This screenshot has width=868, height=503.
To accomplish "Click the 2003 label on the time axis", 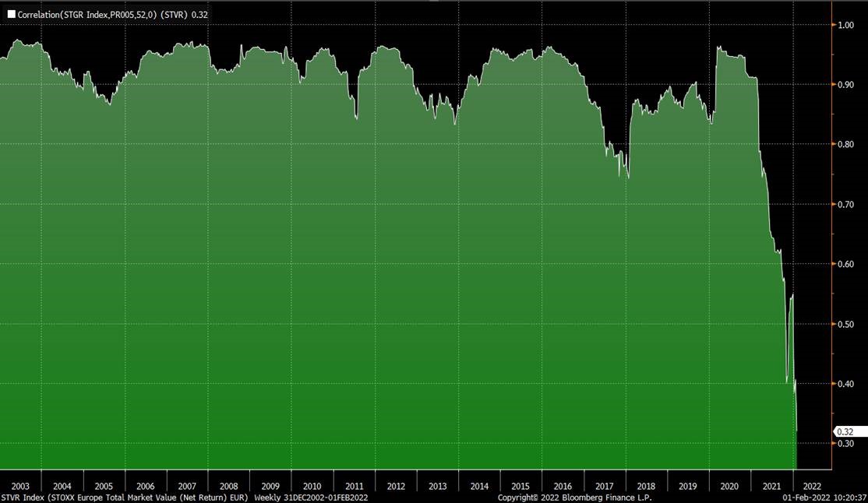I will 20,485.
